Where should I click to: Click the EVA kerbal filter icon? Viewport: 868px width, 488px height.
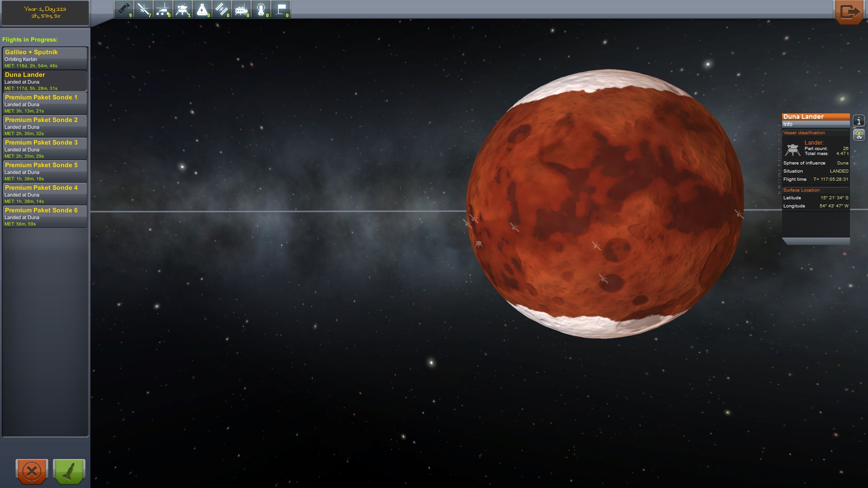click(261, 9)
